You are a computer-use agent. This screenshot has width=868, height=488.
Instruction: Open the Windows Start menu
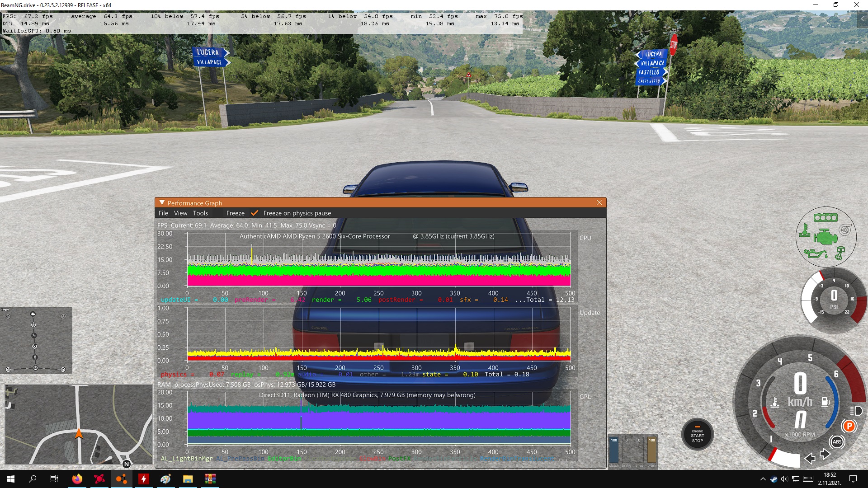tap(11, 479)
